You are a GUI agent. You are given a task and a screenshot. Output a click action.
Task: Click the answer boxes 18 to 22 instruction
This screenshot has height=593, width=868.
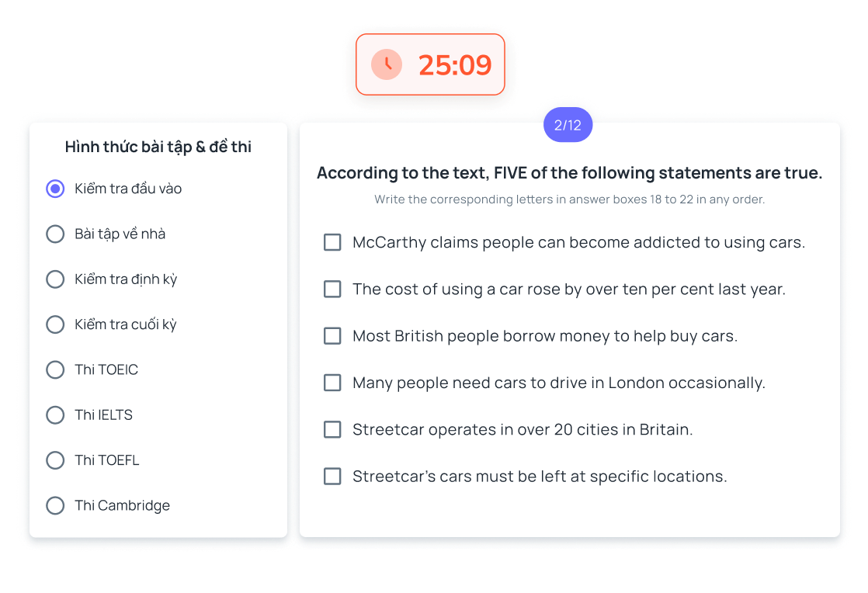pos(569,199)
